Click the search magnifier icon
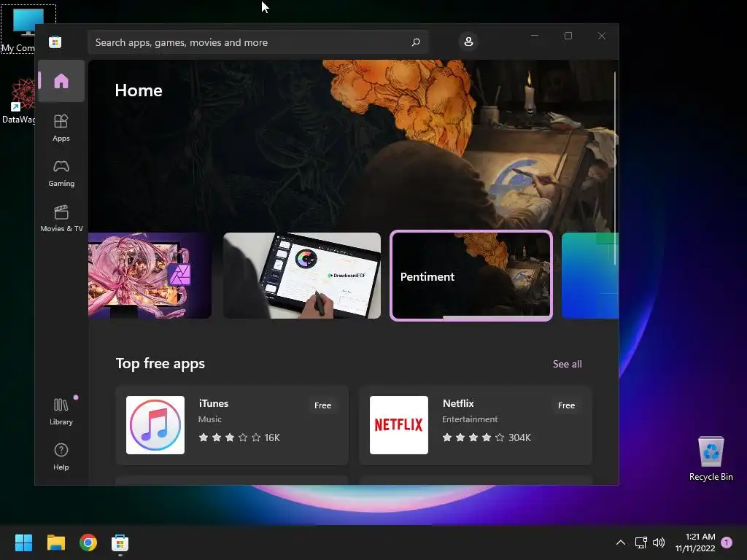Screen dimensions: 747x560 pyautogui.click(x=415, y=42)
